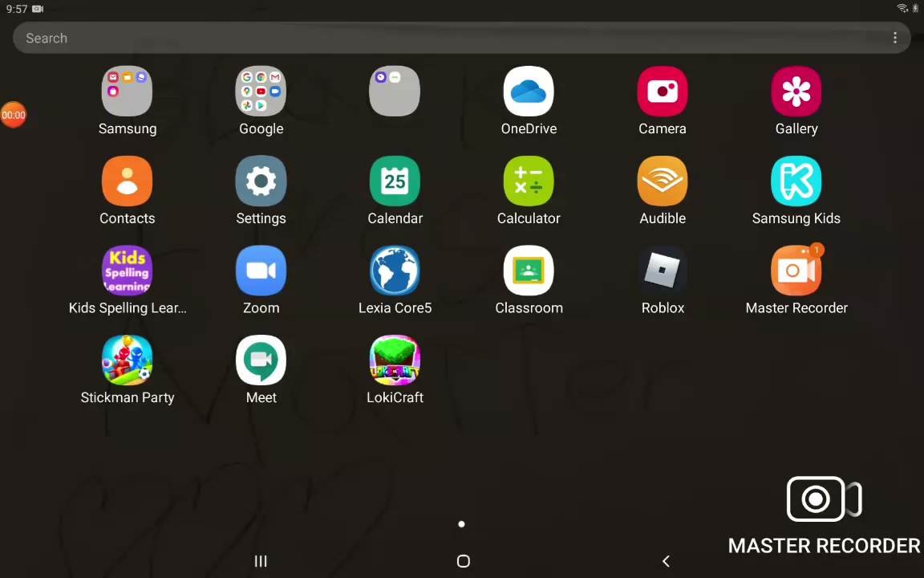The height and width of the screenshot is (578, 924).
Task: Launch the LokiCraft game
Action: 395,361
